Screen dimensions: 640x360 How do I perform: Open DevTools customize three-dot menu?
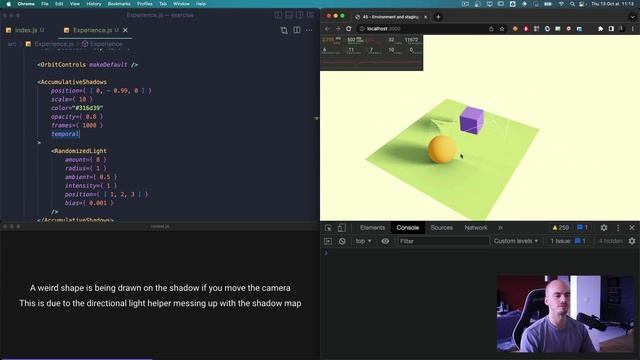tap(618, 228)
